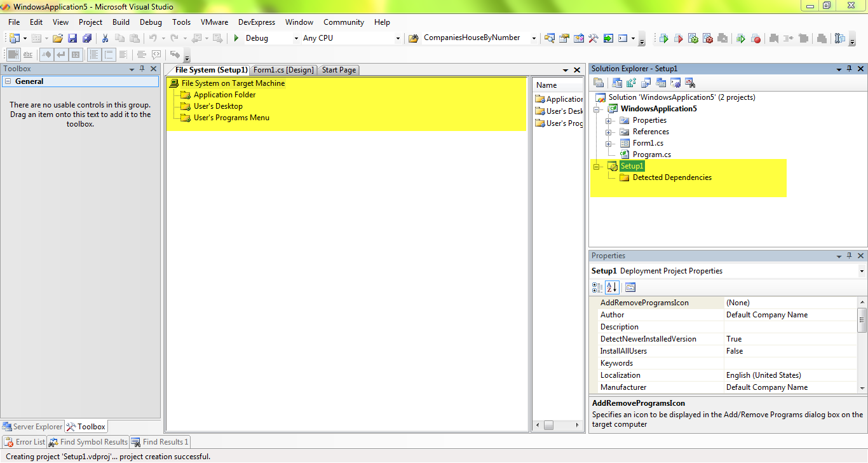
Task: Click the Cut scissors icon
Action: point(105,38)
